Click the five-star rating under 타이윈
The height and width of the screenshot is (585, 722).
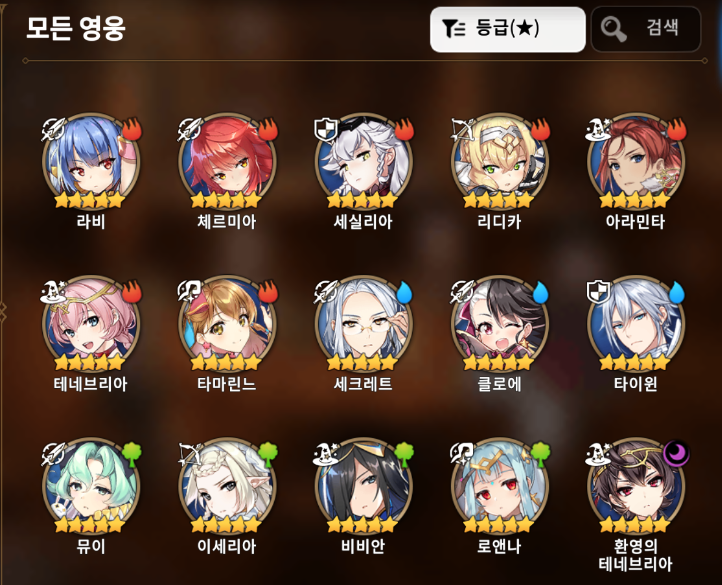(x=635, y=363)
